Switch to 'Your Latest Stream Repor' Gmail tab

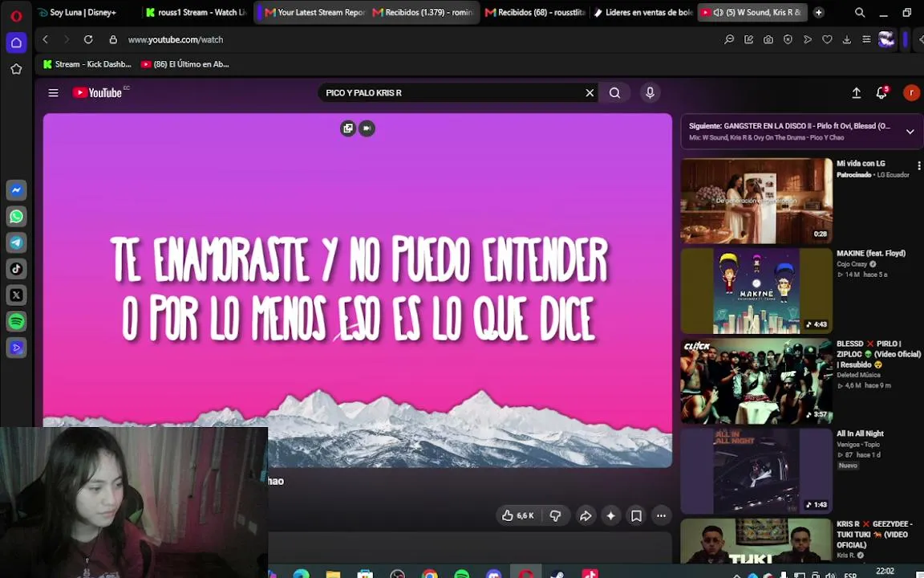pos(314,12)
